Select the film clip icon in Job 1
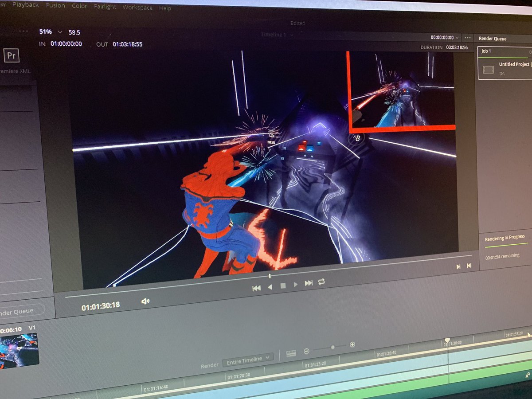 coord(488,70)
